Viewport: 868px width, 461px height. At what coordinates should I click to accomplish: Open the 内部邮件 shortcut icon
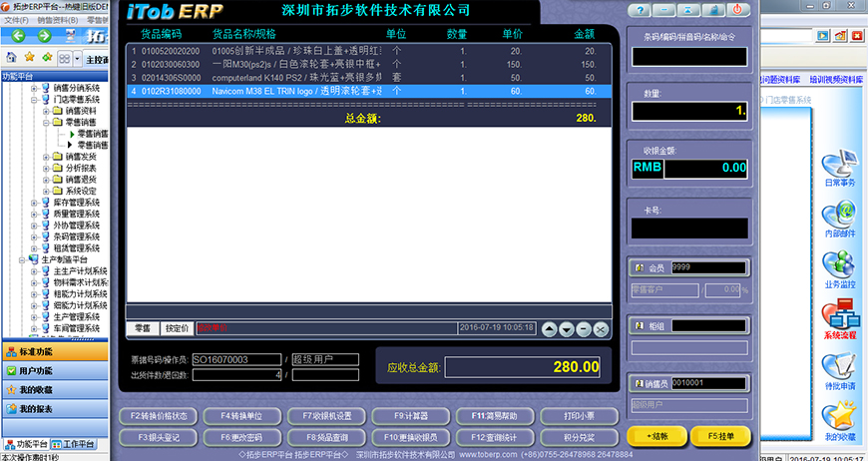click(x=840, y=219)
